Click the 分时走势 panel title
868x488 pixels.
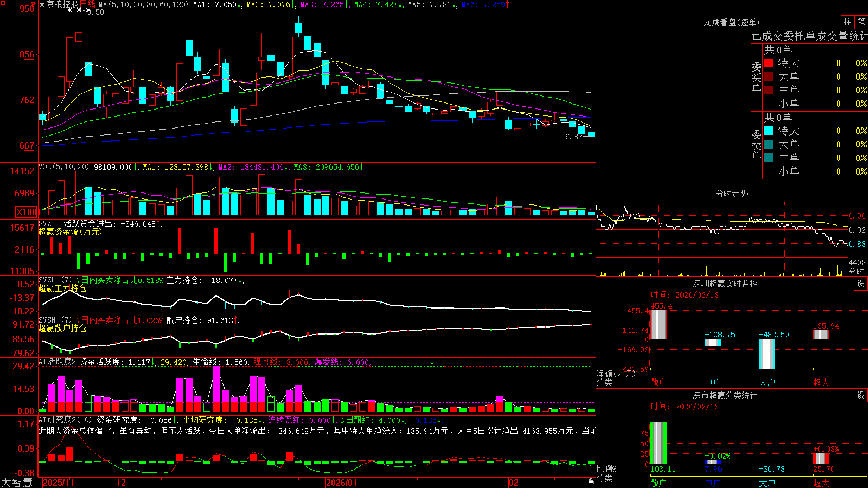pos(731,194)
